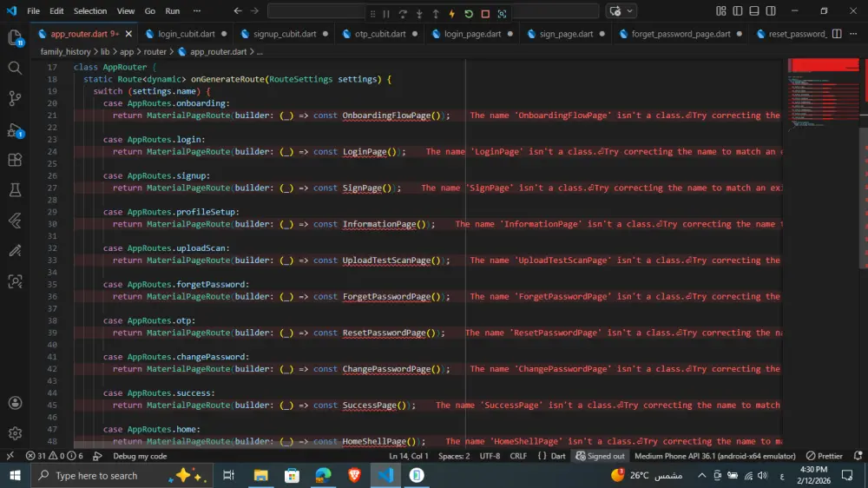Switch to otp_cubit.dart tab
Image resolution: width=868 pixels, height=488 pixels.
click(380, 34)
